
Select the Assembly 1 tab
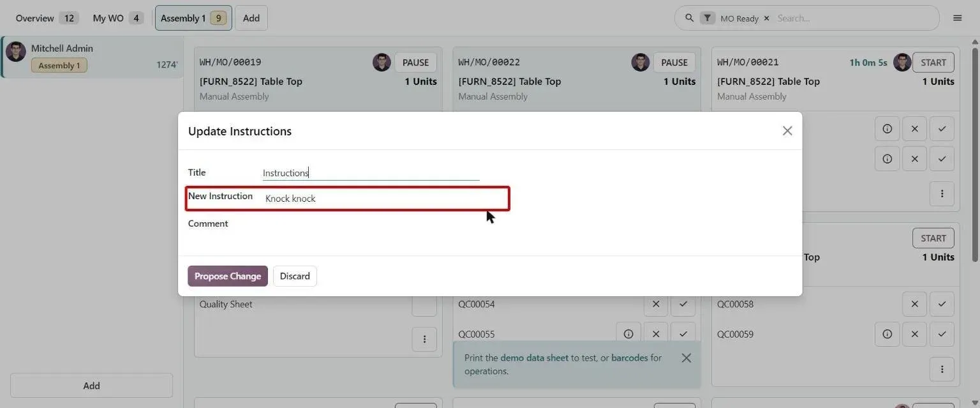click(x=193, y=18)
